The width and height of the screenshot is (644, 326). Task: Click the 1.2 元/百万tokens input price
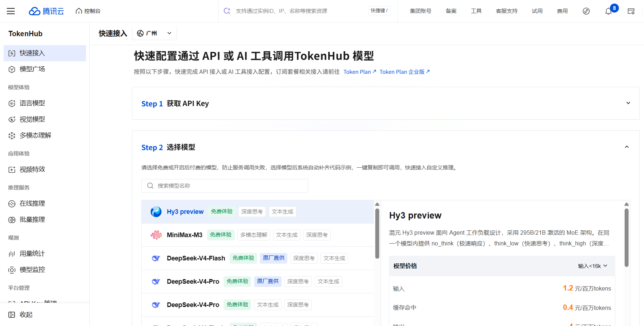pyautogui.click(x=587, y=288)
